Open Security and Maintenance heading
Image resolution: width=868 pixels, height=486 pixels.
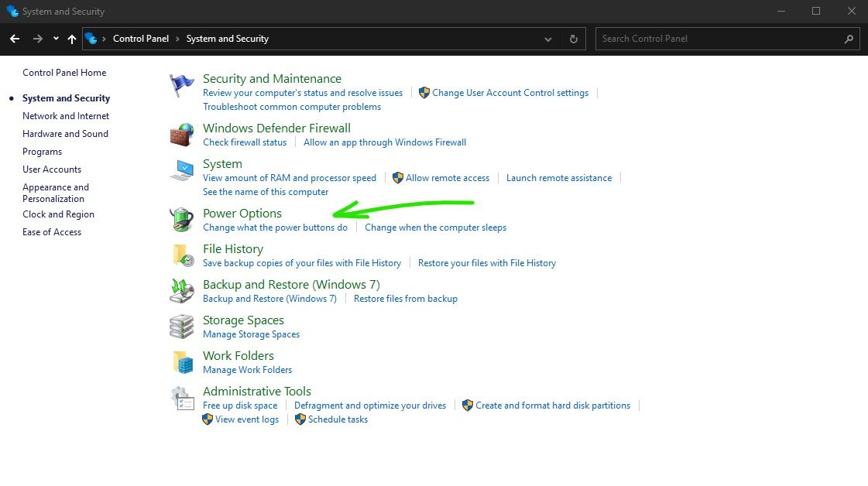coord(272,79)
